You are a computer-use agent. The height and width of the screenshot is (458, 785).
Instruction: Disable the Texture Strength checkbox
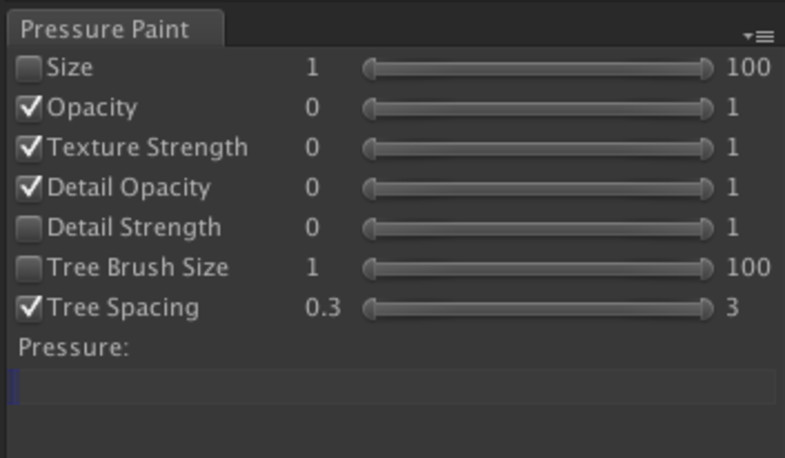point(29,148)
